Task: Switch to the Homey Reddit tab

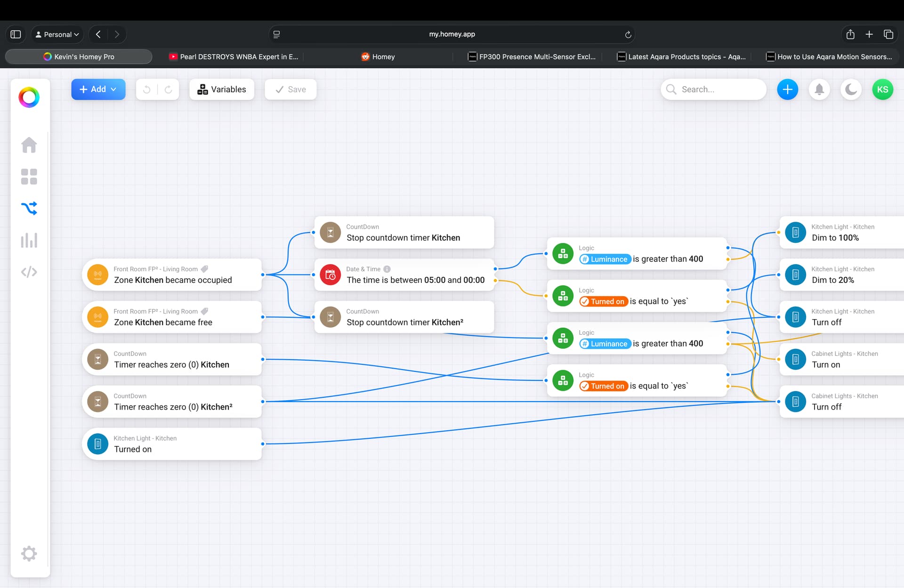Action: pyautogui.click(x=378, y=56)
